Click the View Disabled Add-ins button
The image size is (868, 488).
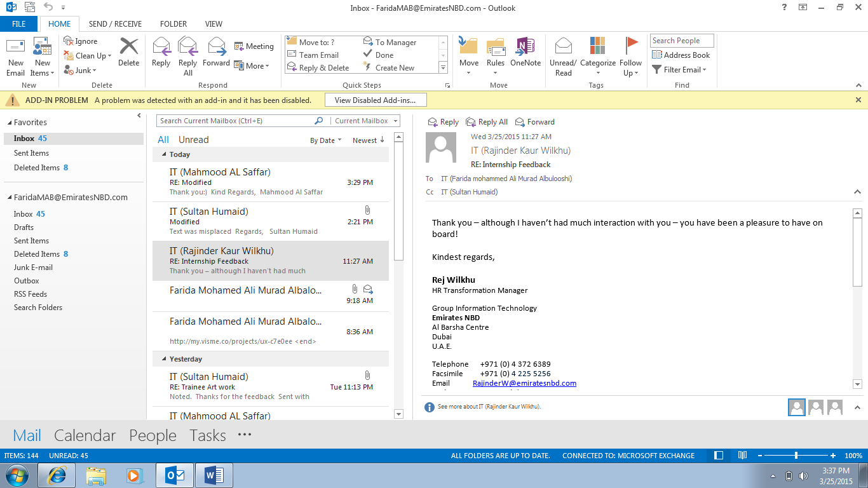click(x=375, y=100)
